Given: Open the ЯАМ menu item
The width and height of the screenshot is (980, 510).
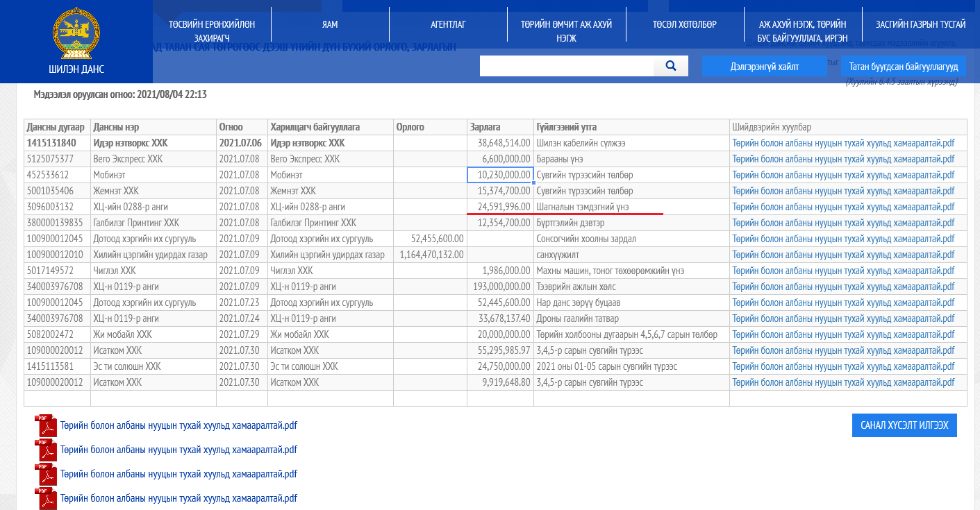Looking at the screenshot, I should coord(330,24).
